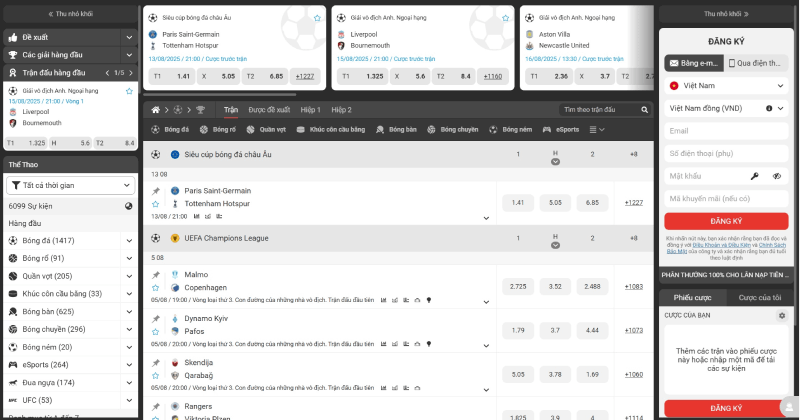The height and width of the screenshot is (420, 800).
Task: Select Bóng đá sport filter icon
Action: click(x=156, y=130)
